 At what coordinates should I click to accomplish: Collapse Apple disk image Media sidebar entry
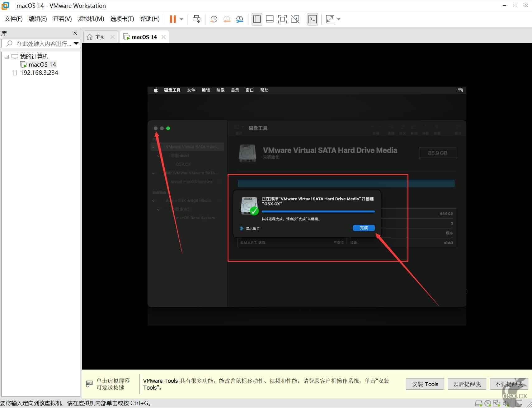click(x=153, y=201)
